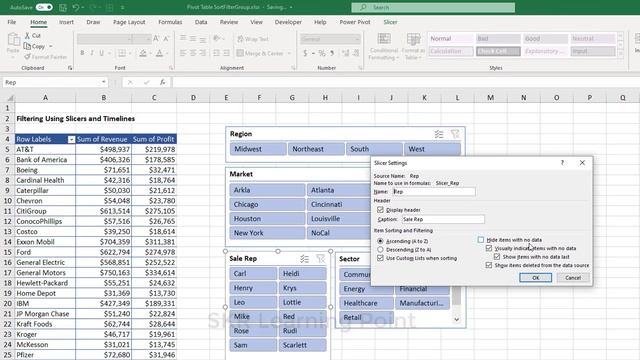This screenshot has width=640, height=360.
Task: Click the Decrease Font Size icon
Action: (x=166, y=39)
